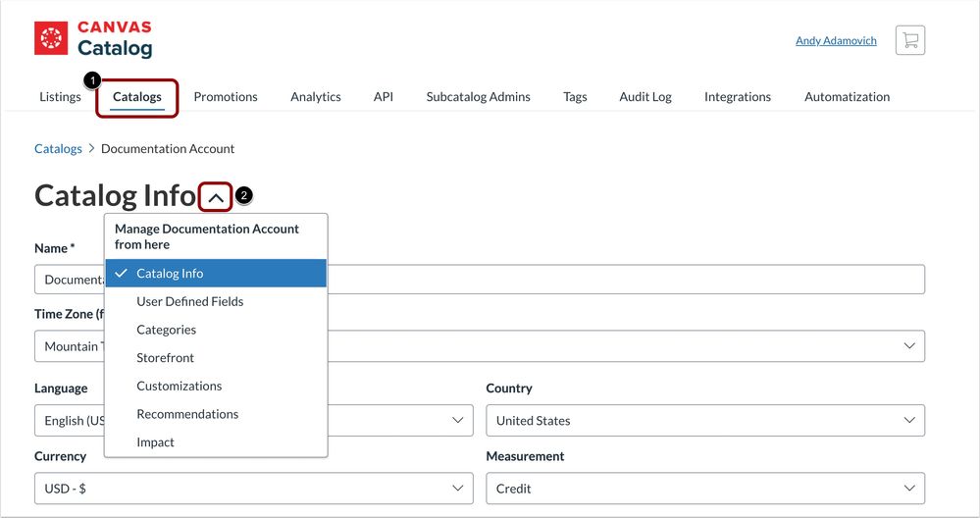Switch to the Tags tab
The height and width of the screenshot is (518, 980).
click(575, 97)
